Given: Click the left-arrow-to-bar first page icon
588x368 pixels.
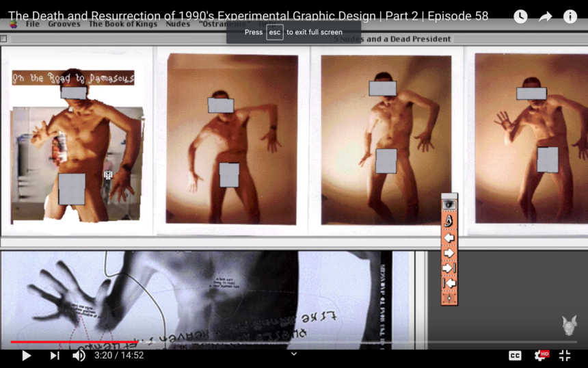Looking at the screenshot, I should click(449, 283).
